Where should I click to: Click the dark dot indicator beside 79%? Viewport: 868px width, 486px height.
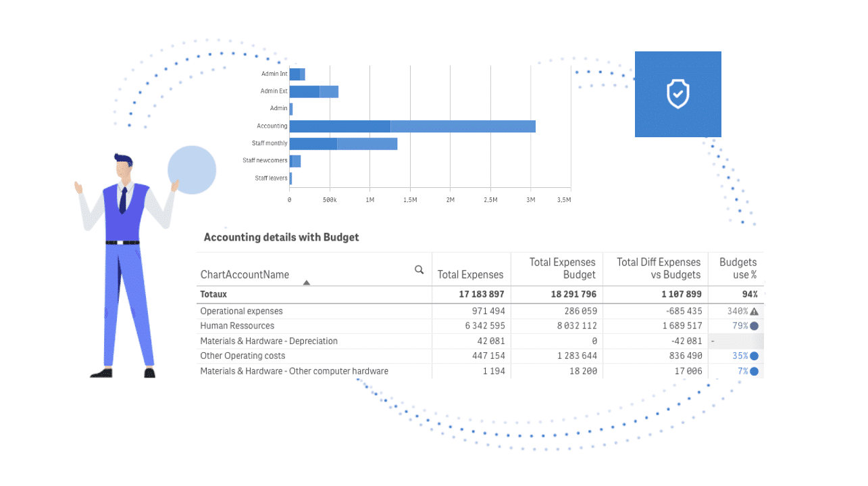(754, 326)
